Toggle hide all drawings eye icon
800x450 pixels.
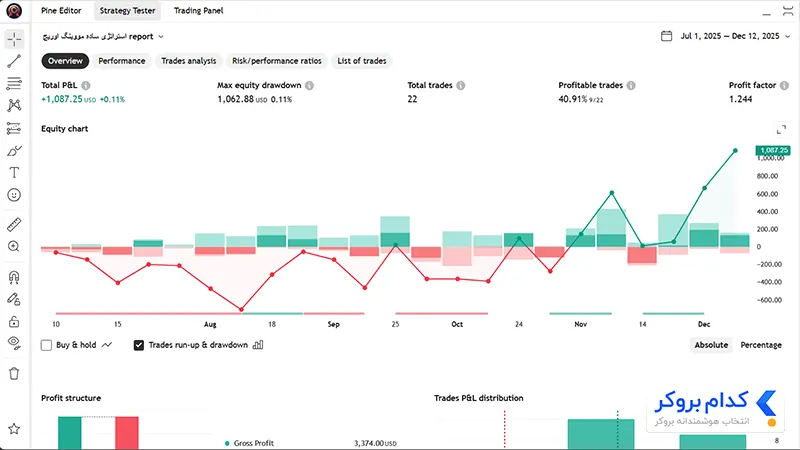pos(14,343)
